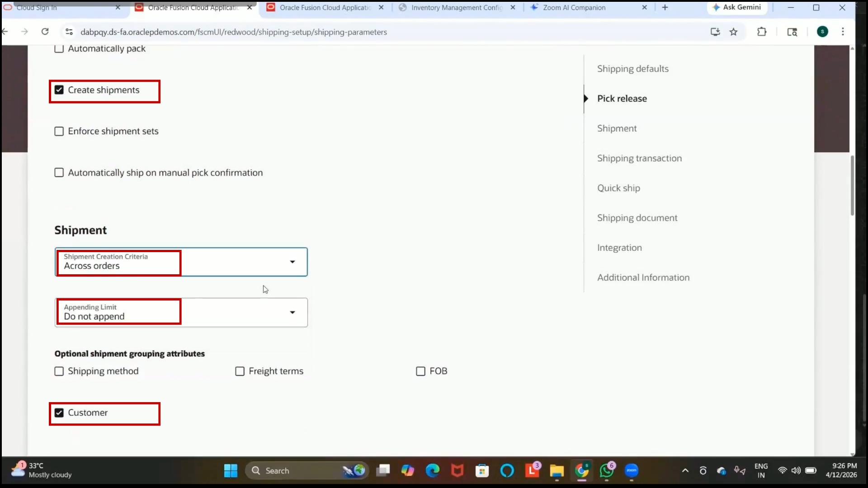The height and width of the screenshot is (488, 868).
Task: Switch to second Oracle Fusion Cloud tab
Action: point(325,8)
